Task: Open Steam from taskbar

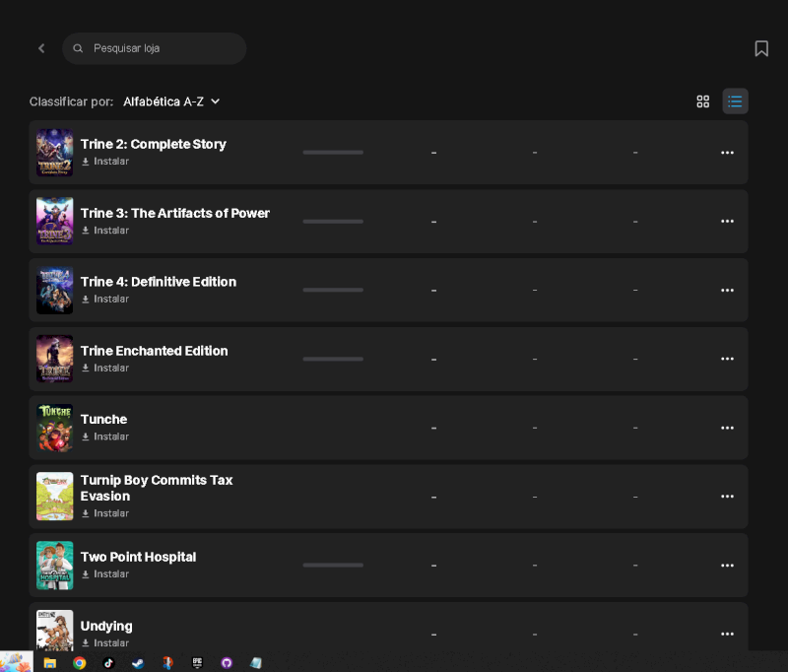Action: coord(138,663)
